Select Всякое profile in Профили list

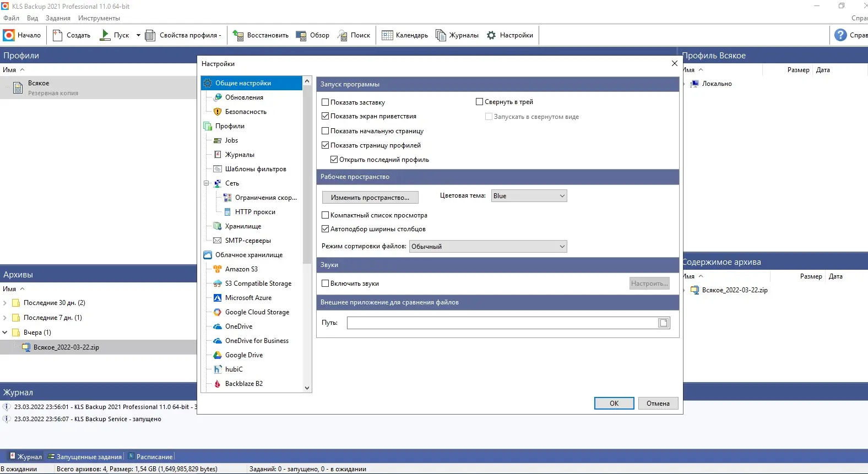[99, 88]
